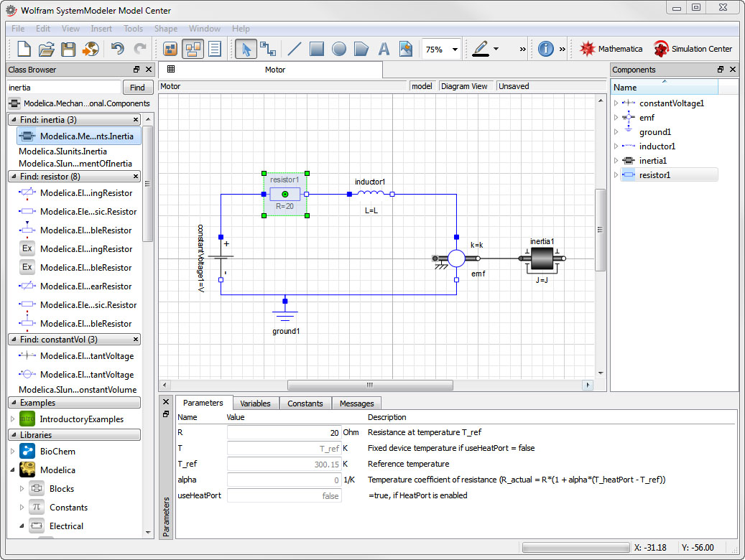Select the Polygon shape tool
The width and height of the screenshot is (745, 560).
tap(361, 49)
